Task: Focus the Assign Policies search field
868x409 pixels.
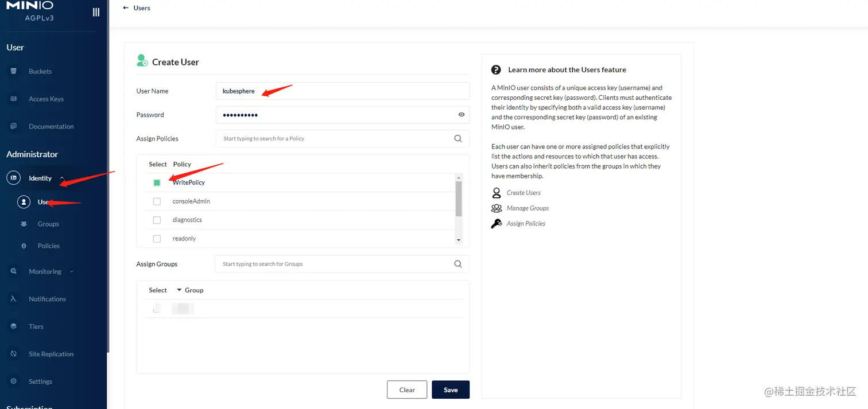Action: click(343, 138)
